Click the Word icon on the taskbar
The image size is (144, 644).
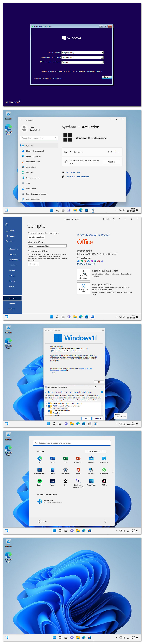tap(92, 317)
